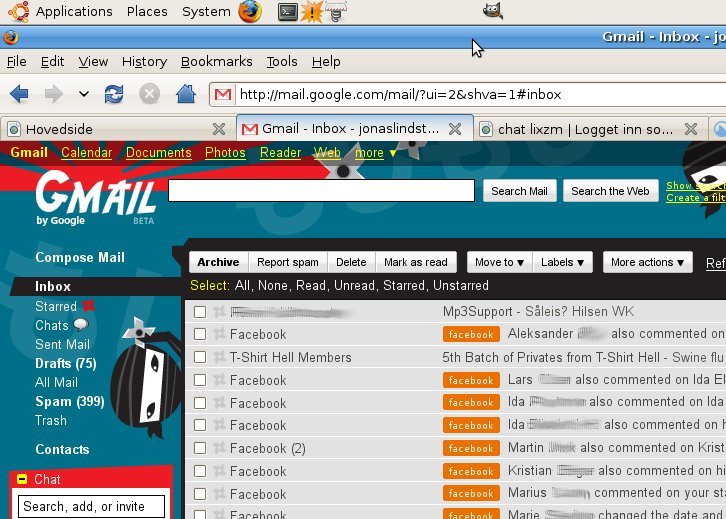Tick checkbox for Kristian Facebook message
This screenshot has width=726, height=519.
coord(200,471)
